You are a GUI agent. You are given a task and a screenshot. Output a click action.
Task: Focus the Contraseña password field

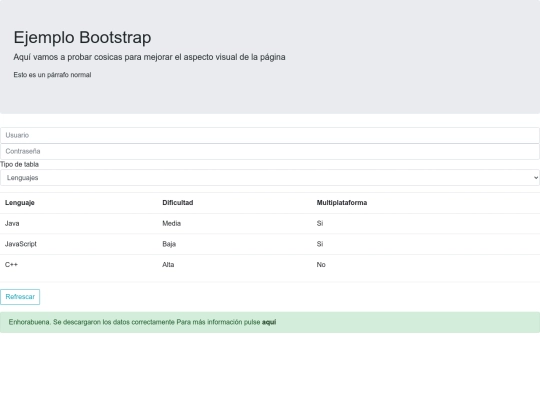(270, 151)
